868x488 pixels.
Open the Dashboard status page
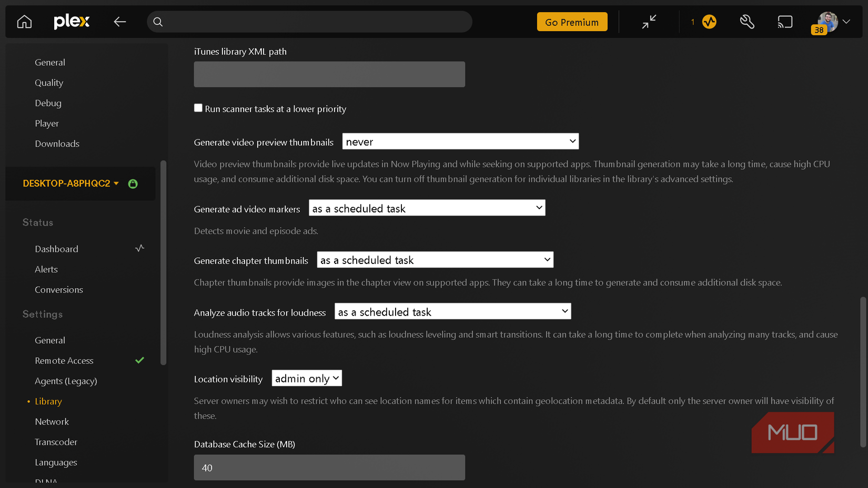point(56,249)
